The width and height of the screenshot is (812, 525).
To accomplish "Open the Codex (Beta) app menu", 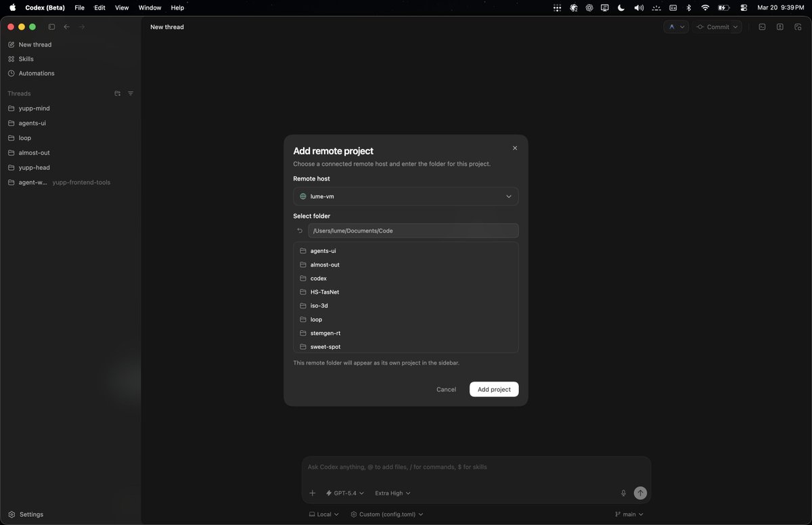I will [x=45, y=7].
